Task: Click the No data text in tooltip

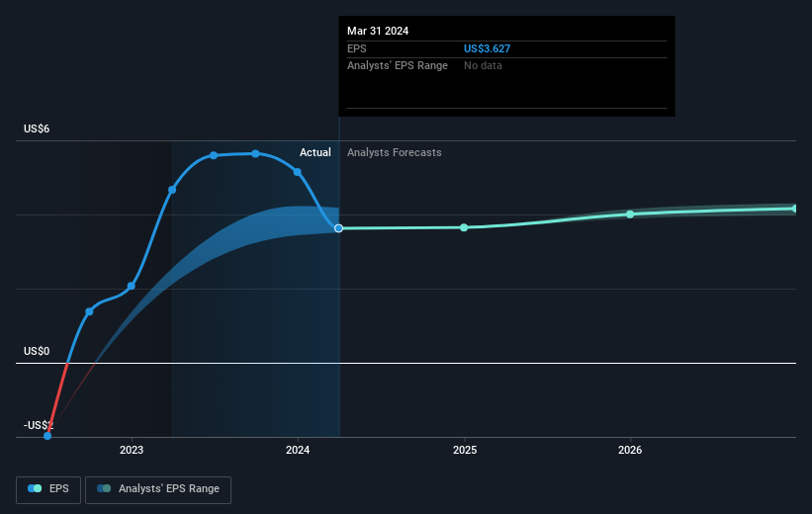Action: point(483,66)
